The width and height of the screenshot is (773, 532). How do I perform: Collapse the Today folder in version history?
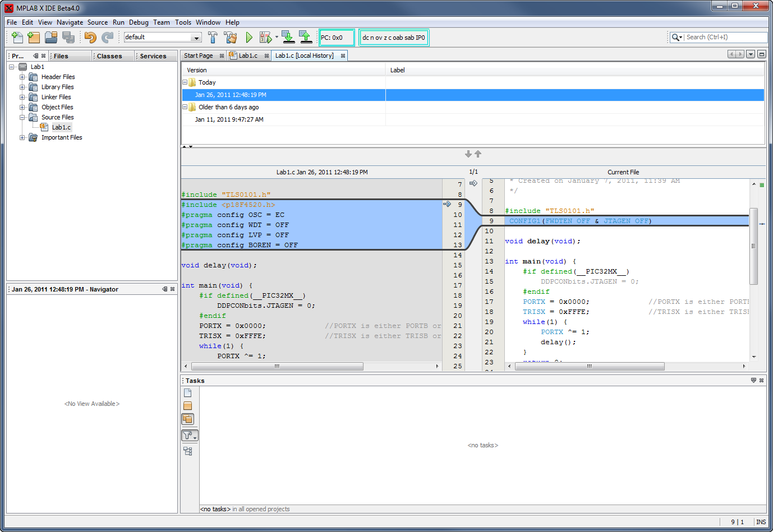pyautogui.click(x=185, y=82)
